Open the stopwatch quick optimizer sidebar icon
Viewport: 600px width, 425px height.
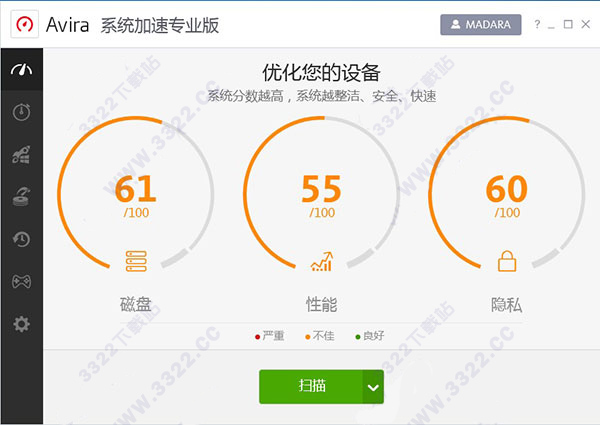(x=21, y=112)
